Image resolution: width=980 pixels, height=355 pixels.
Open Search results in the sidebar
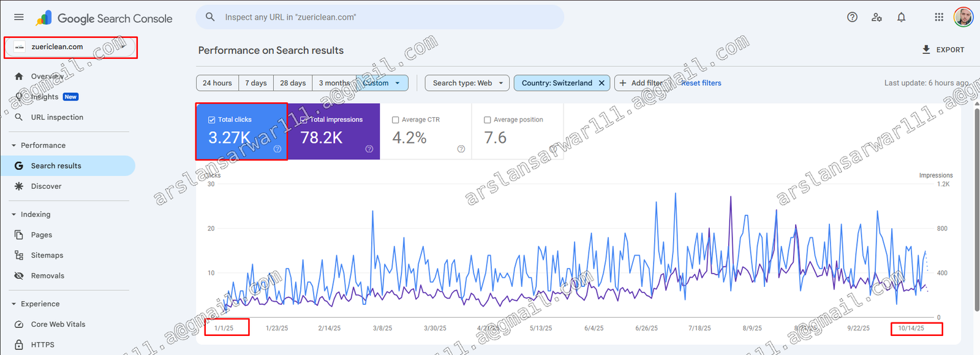coord(67,166)
